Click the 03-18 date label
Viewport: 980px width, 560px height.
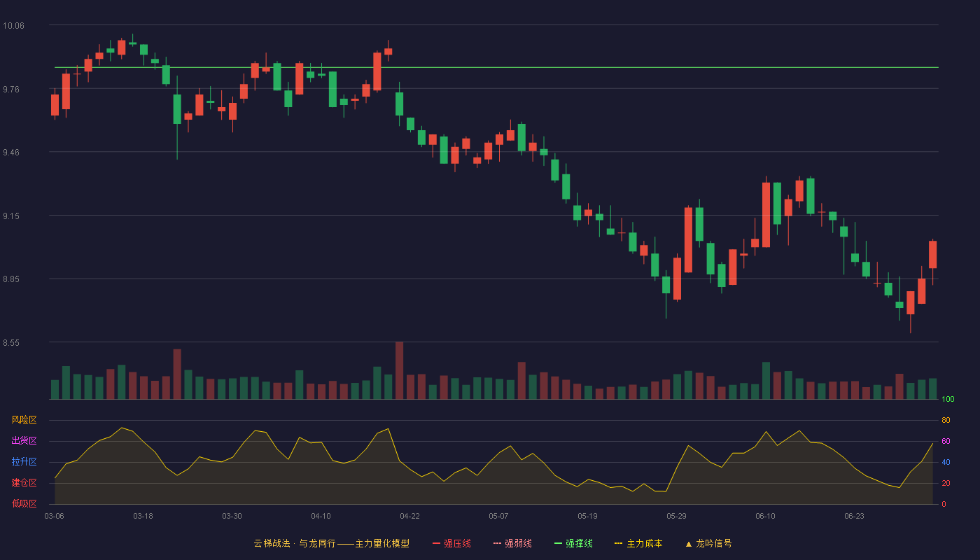[x=143, y=516]
